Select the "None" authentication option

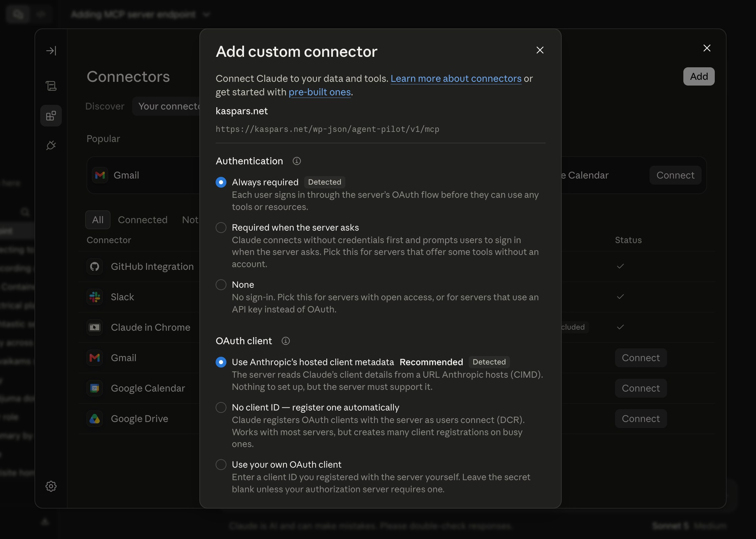[221, 285]
